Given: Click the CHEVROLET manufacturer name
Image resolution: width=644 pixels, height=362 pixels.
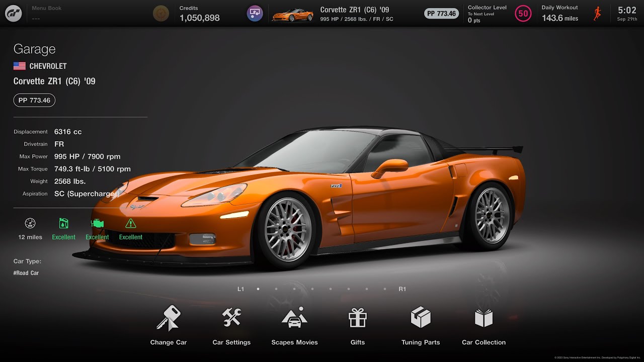Looking at the screenshot, I should coord(48,66).
